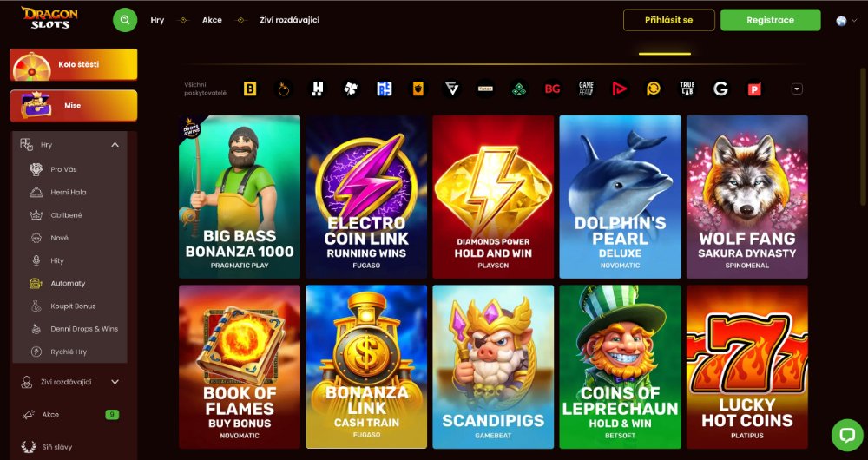The height and width of the screenshot is (460, 868).
Task: Open the live chat bubble icon
Action: point(847,435)
